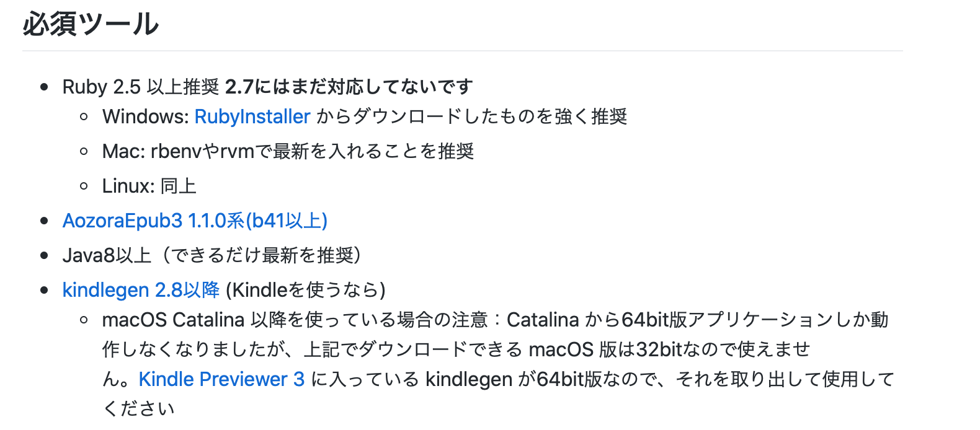The width and height of the screenshot is (980, 430).
Task: Click the Ruby 2.5 以上推奨 text
Action: [141, 87]
